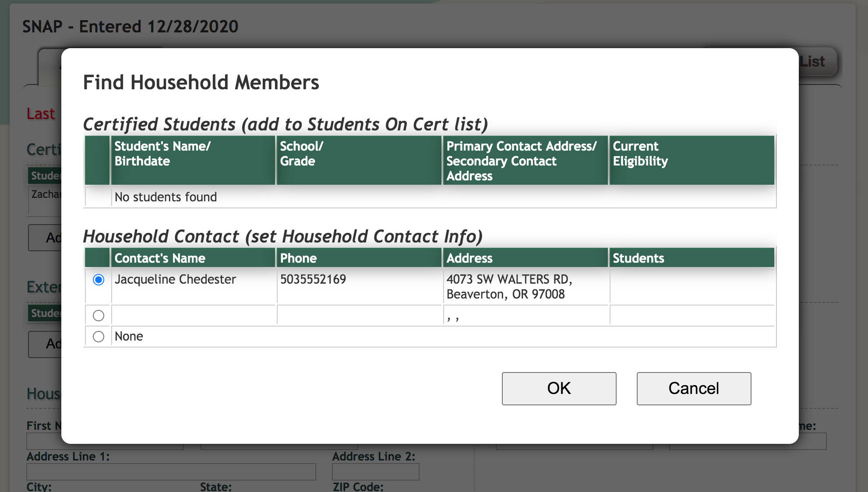Choose the None household contact option
This screenshot has width=868, height=492.
99,337
